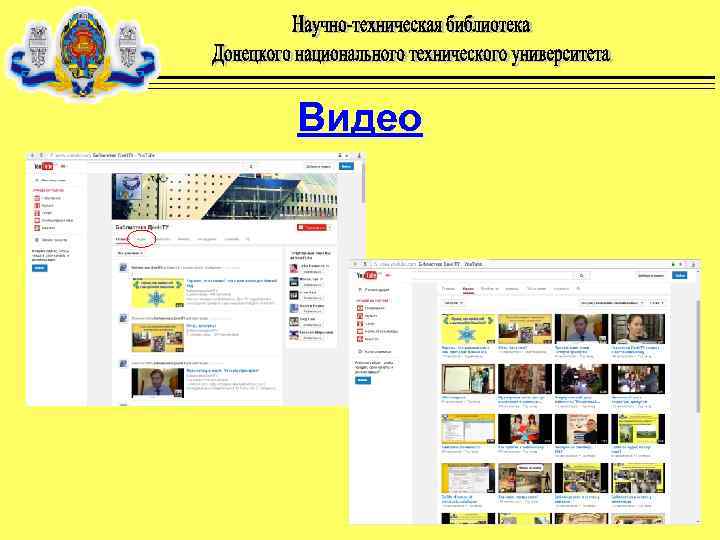Click YouTube logo in video grid screenshot
Viewport: 720px width, 540px height.
[x=367, y=275]
